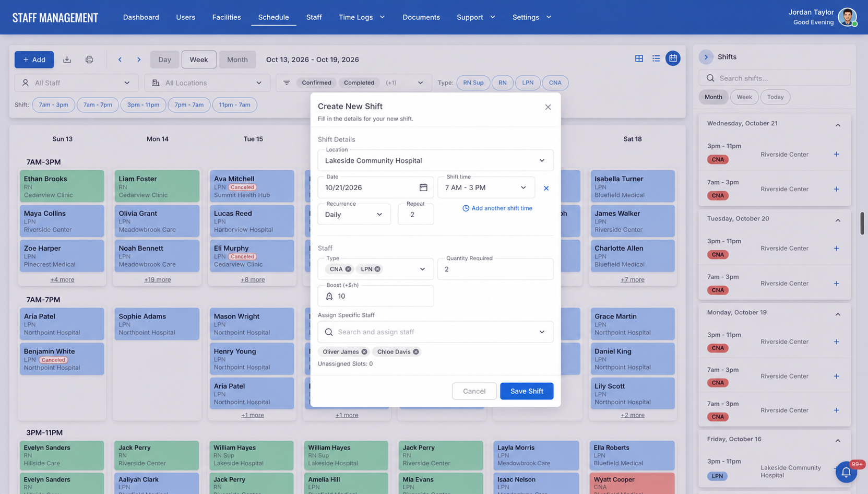Switch to Month calendar view
This screenshot has height=494, width=868.
(237, 60)
